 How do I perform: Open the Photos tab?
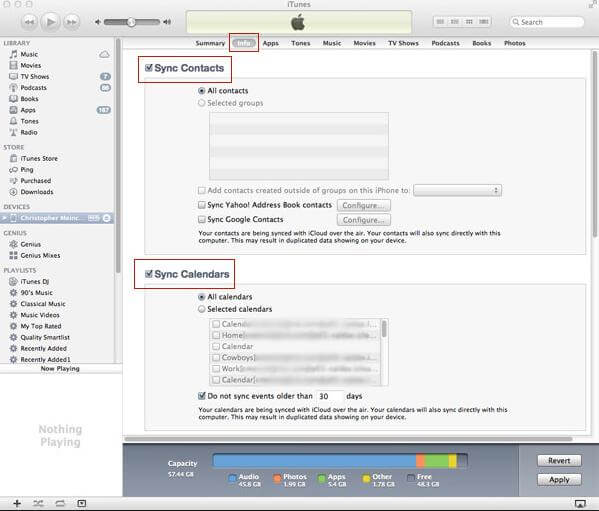514,43
